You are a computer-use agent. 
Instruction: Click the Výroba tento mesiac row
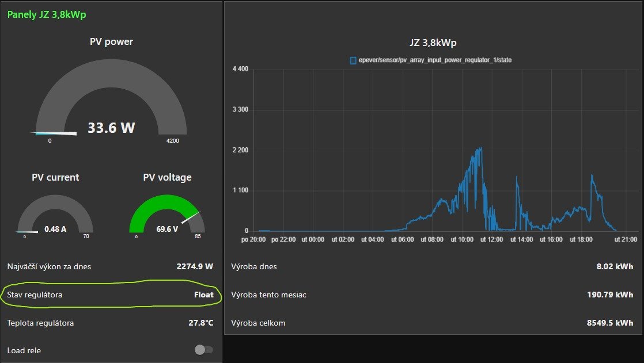432,295
